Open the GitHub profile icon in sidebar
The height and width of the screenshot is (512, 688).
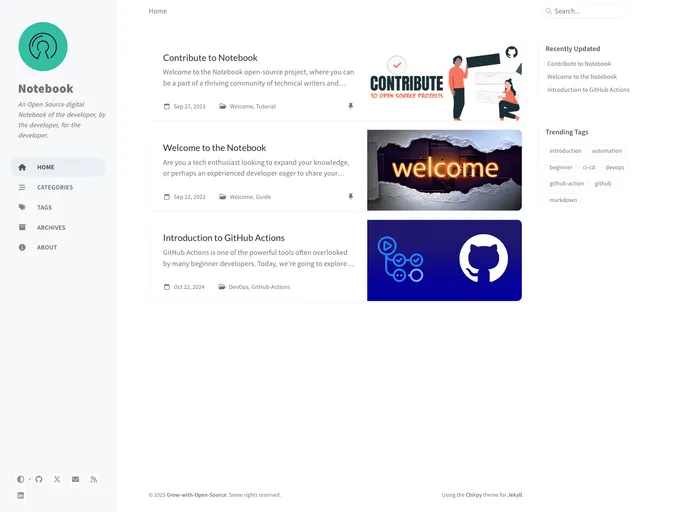(x=39, y=479)
